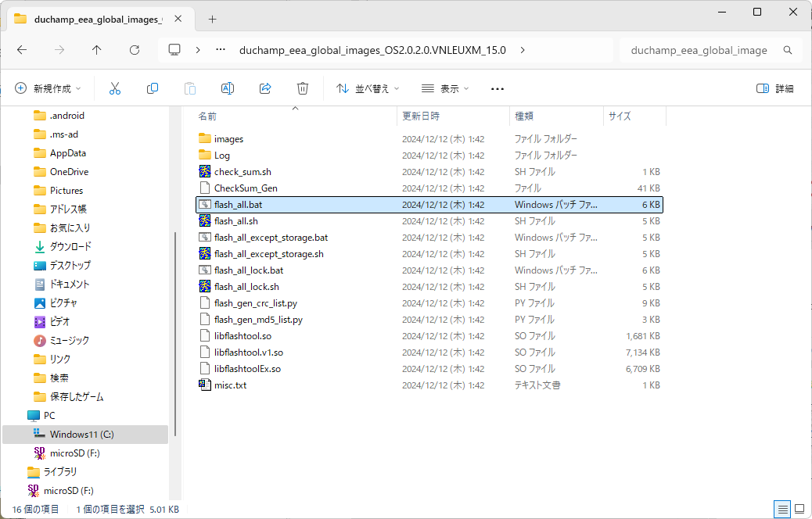Open the three-dot more options menu

point(498,89)
